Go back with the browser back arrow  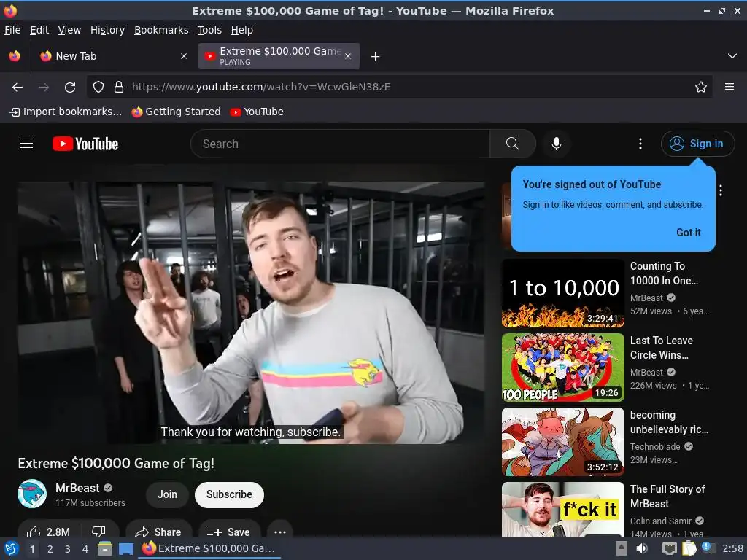(x=18, y=87)
